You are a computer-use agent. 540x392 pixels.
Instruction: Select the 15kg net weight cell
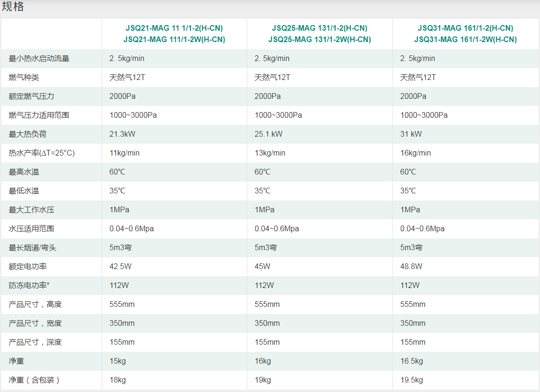118,361
